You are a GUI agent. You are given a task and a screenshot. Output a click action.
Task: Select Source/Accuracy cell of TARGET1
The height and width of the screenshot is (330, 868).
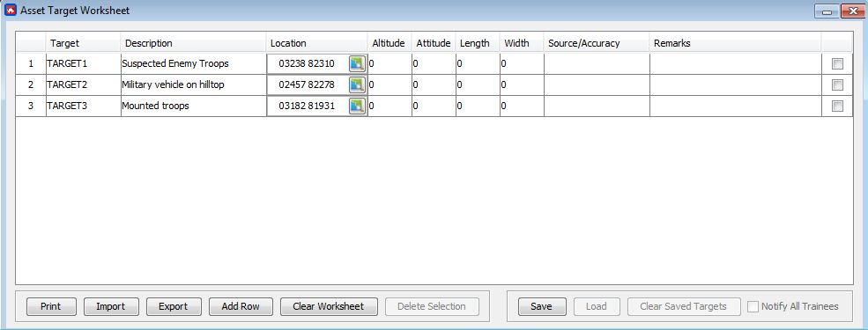[597, 64]
